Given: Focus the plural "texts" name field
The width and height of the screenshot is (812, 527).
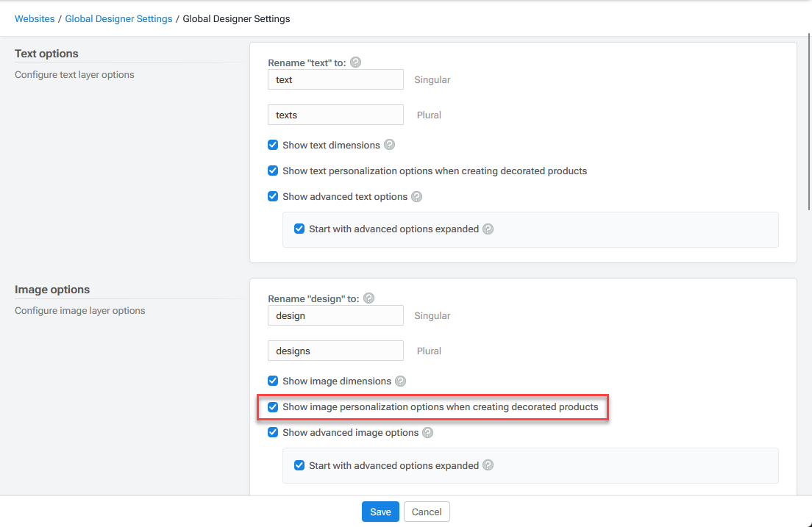Looking at the screenshot, I should point(335,115).
